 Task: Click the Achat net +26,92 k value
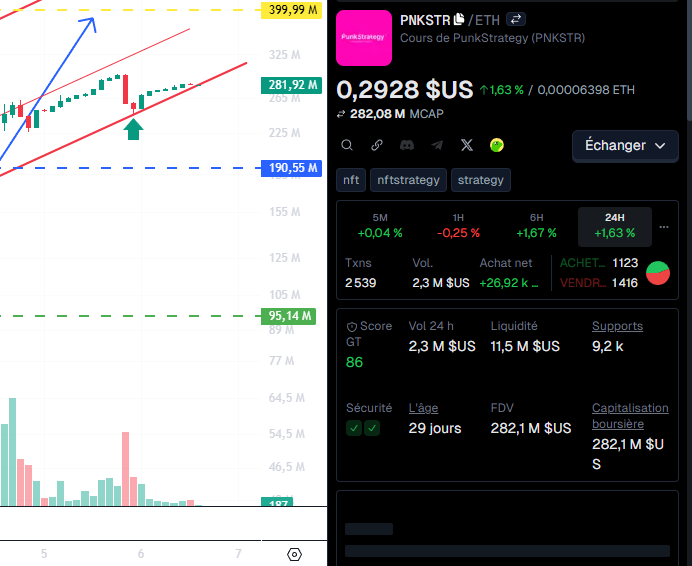(509, 283)
